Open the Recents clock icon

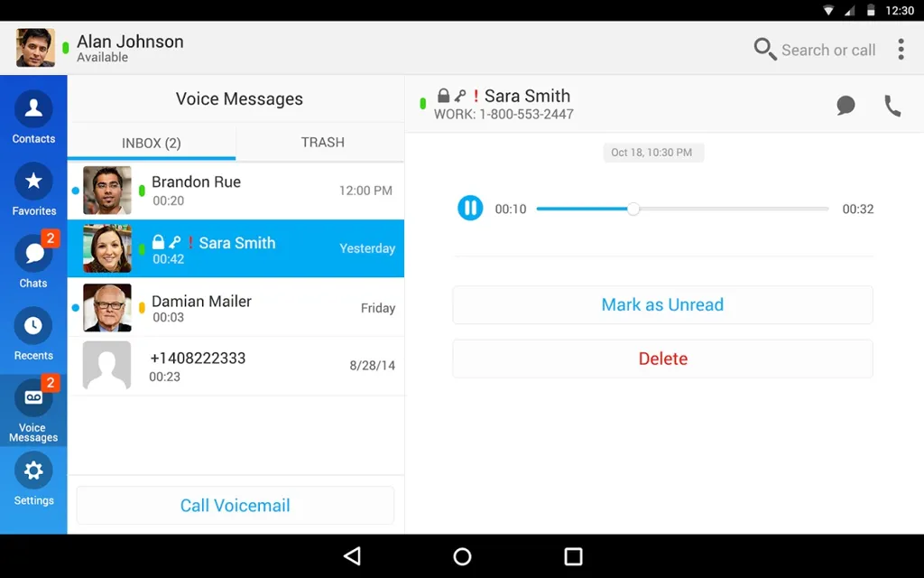pyautogui.click(x=33, y=325)
